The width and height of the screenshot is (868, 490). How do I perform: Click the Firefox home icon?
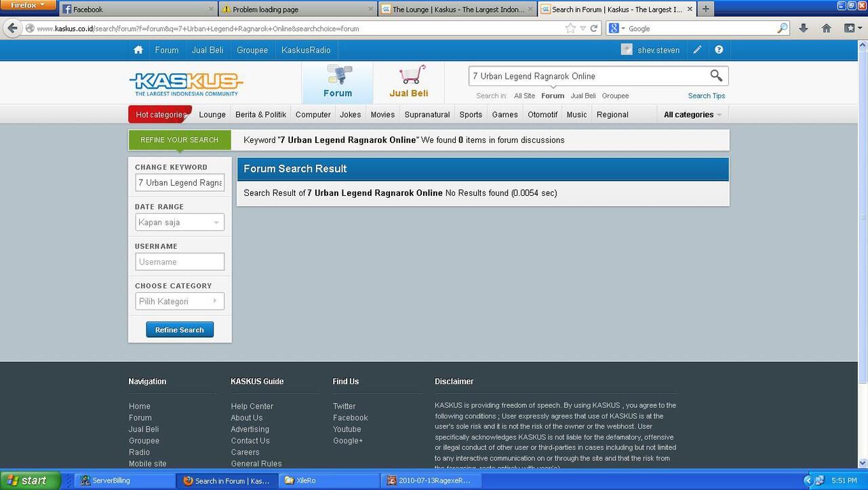coord(826,28)
